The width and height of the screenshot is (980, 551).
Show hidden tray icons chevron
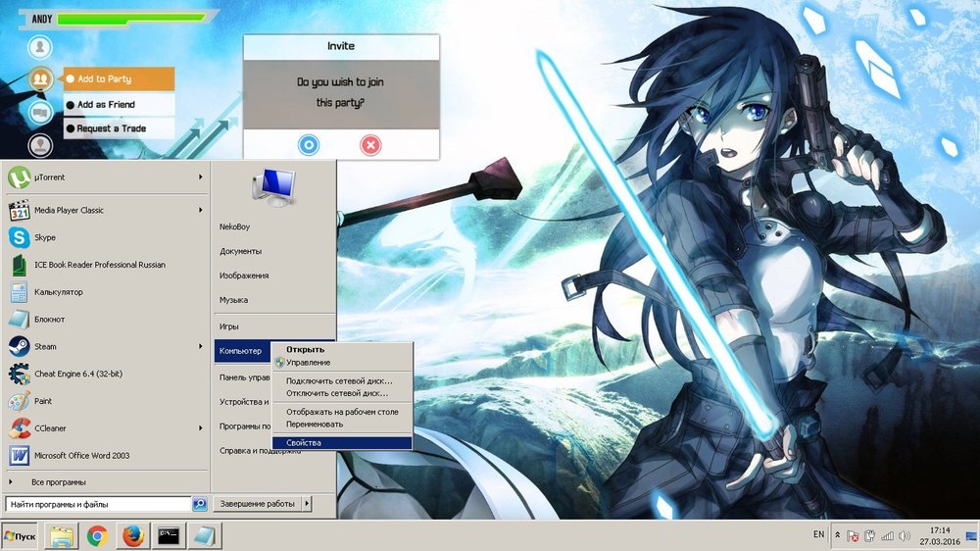click(837, 536)
